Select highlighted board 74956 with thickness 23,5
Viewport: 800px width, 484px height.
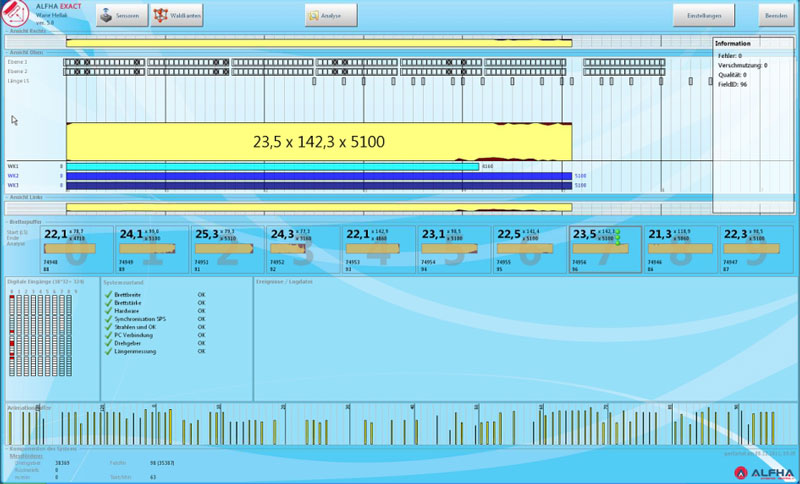(x=605, y=248)
